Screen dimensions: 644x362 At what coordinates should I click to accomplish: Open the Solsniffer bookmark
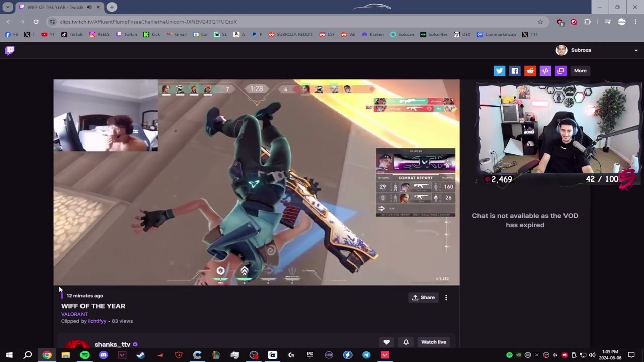(x=434, y=34)
